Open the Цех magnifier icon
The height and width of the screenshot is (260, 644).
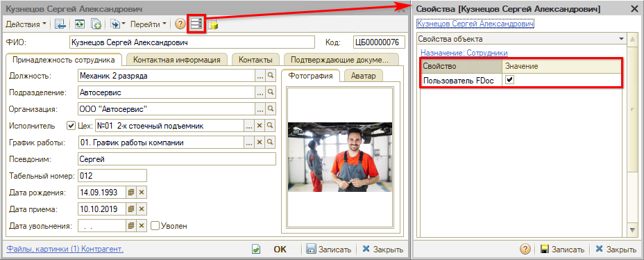[x=270, y=126]
